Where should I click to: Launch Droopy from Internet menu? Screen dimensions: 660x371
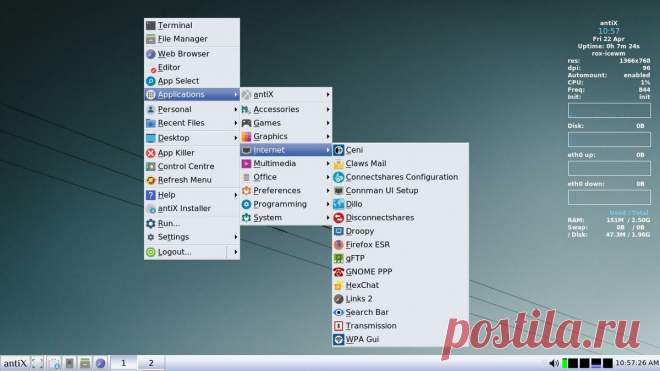coord(400,231)
